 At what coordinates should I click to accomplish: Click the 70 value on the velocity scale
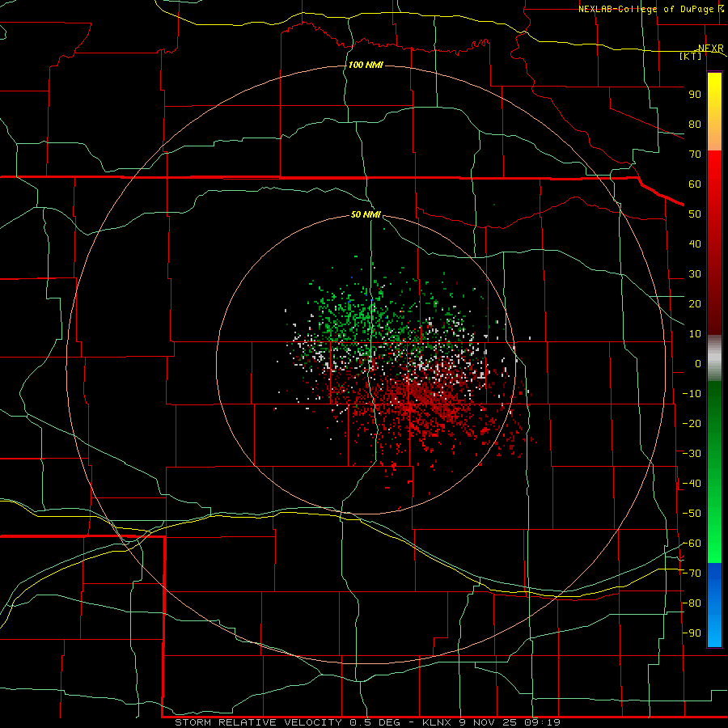click(695, 154)
